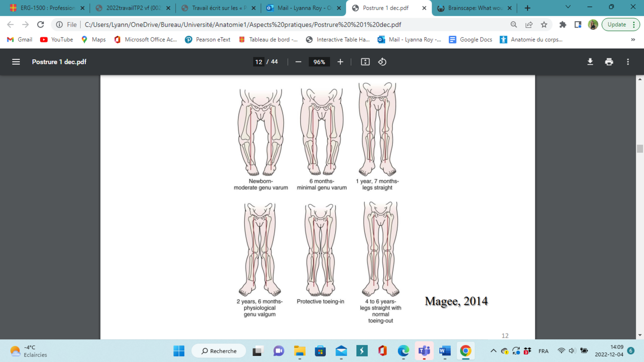Go back to previous page in browser
This screenshot has height=362, width=644.
(10, 25)
